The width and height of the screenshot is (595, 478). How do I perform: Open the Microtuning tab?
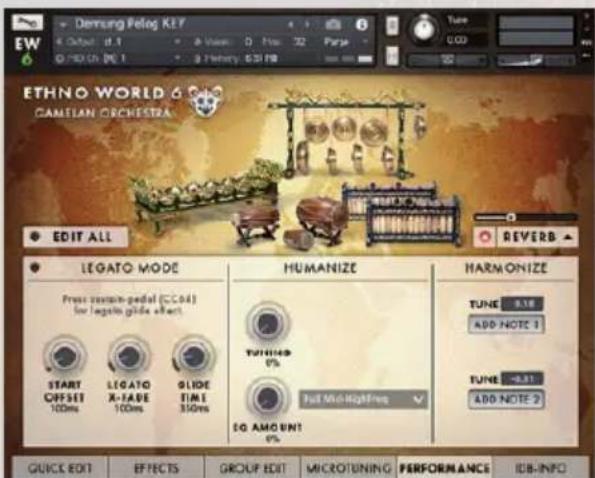tap(348, 468)
